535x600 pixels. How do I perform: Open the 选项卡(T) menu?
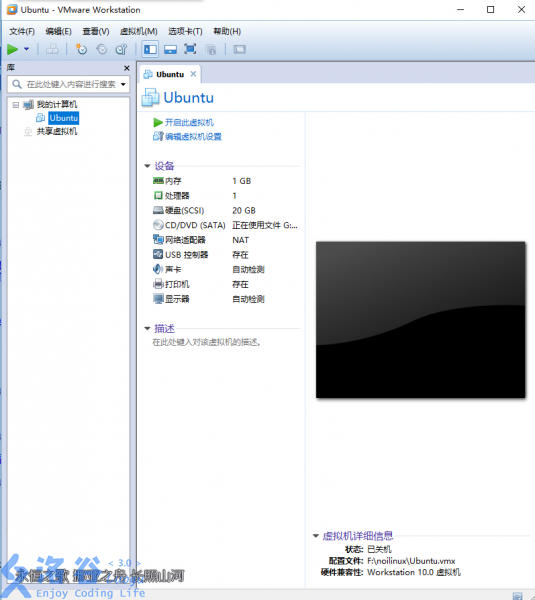[185, 31]
